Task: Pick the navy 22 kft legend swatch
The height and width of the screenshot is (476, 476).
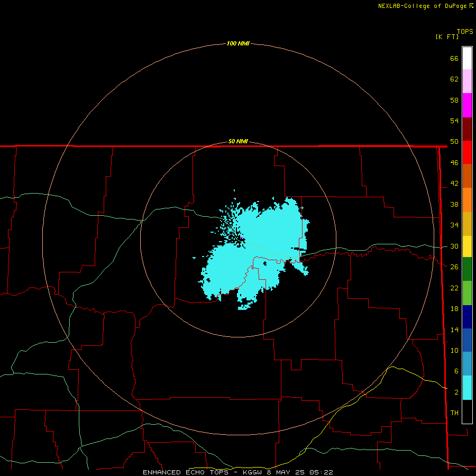Action: (x=467, y=317)
